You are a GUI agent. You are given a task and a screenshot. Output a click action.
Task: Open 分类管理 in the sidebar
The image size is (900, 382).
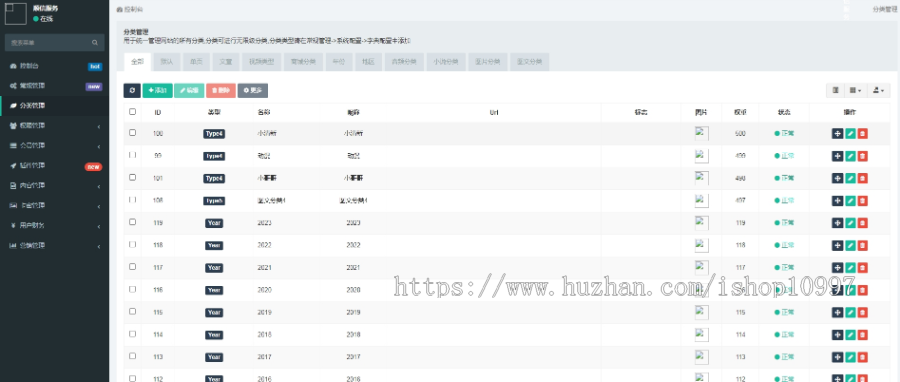pyautogui.click(x=55, y=106)
